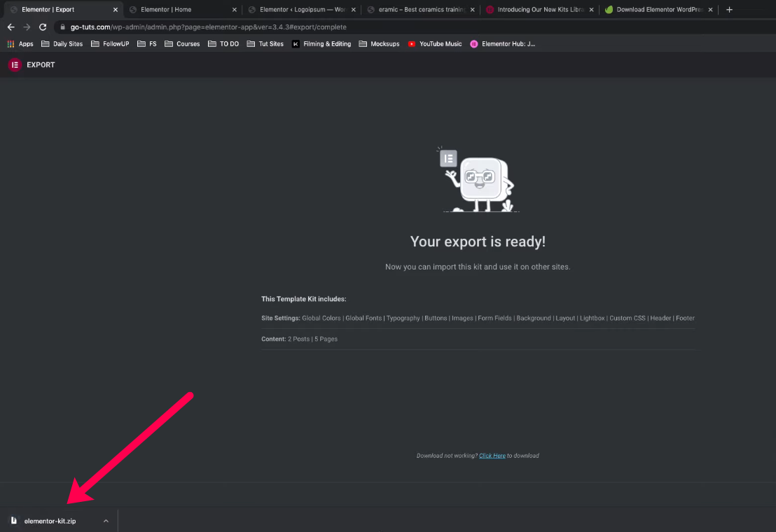Viewport: 776px width, 532px height.
Task: Open the Apps grid bookmark
Action: [x=20, y=44]
